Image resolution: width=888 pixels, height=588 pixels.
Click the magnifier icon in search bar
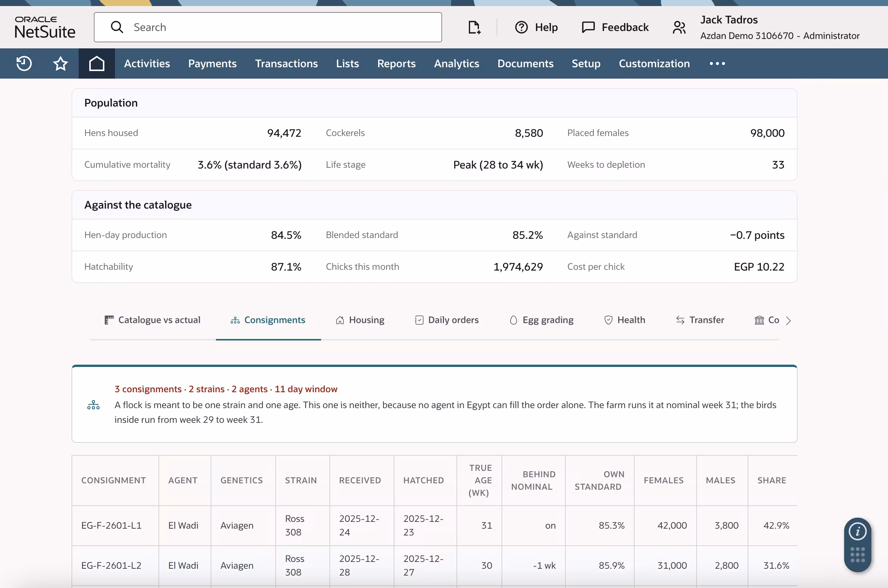coord(117,27)
